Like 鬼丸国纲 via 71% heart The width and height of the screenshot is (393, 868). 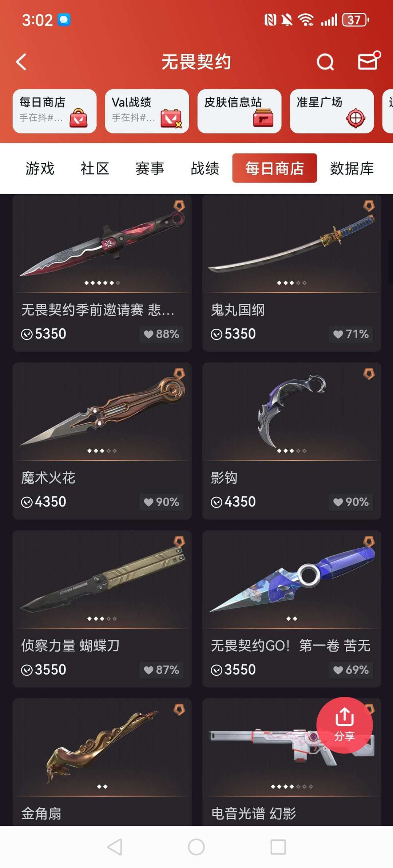point(351,334)
